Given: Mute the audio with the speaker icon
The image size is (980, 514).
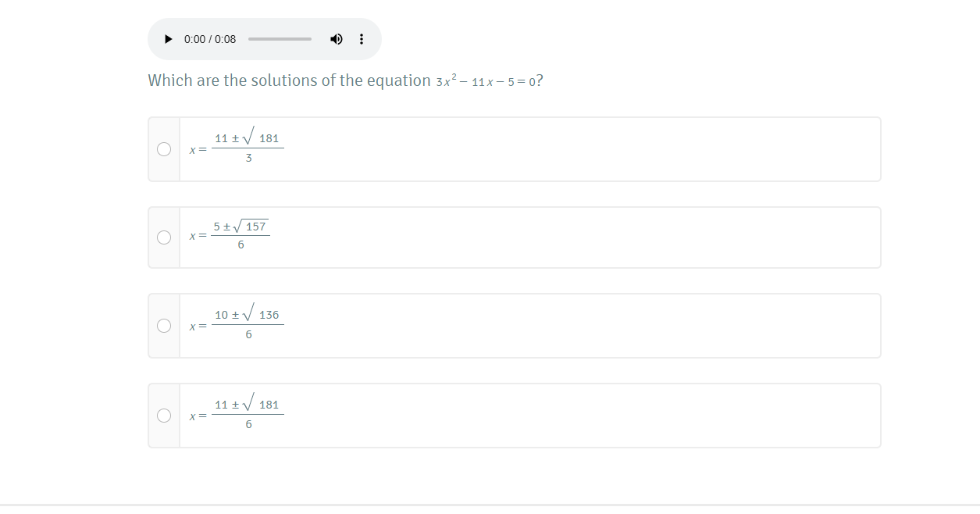Looking at the screenshot, I should [x=336, y=39].
